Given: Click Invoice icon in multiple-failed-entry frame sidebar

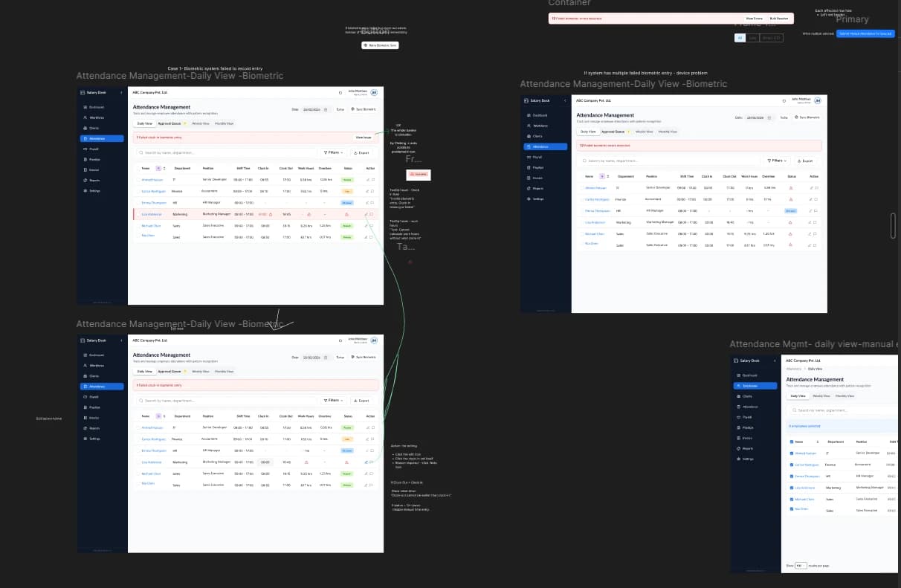Looking at the screenshot, I should [x=529, y=178].
